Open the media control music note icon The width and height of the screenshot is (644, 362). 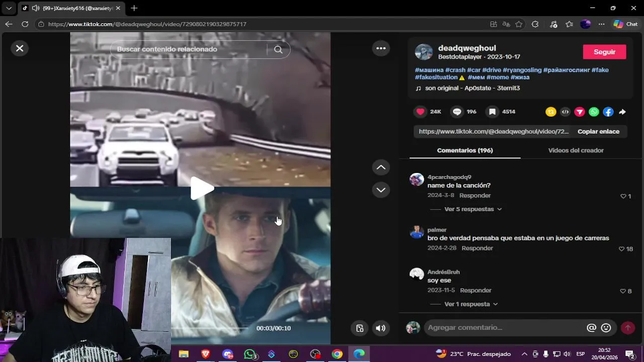tap(553, 24)
